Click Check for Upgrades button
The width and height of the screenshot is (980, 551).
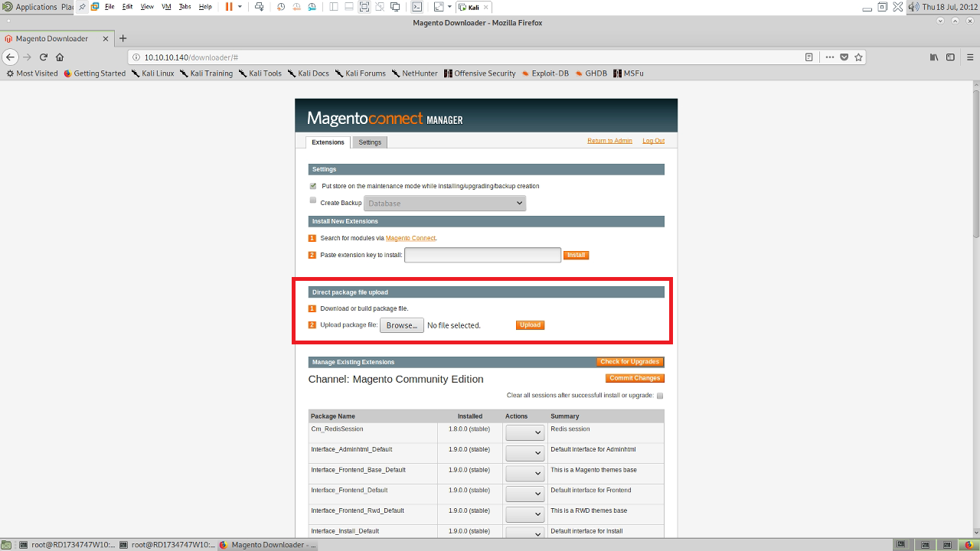(629, 362)
